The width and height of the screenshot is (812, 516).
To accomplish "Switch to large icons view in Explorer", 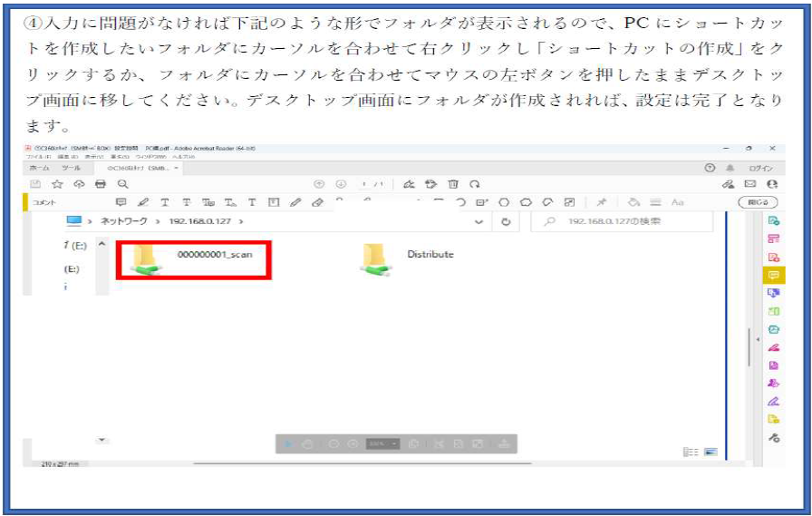I will [x=710, y=452].
